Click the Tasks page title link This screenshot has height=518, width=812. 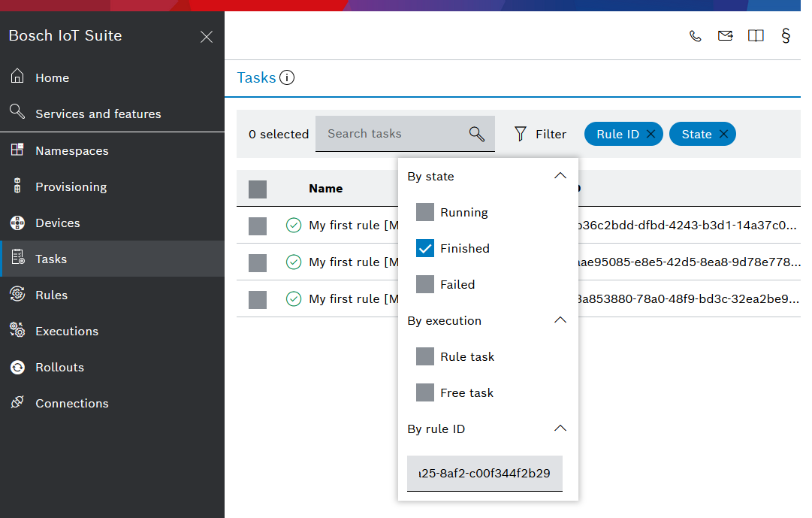click(x=256, y=77)
